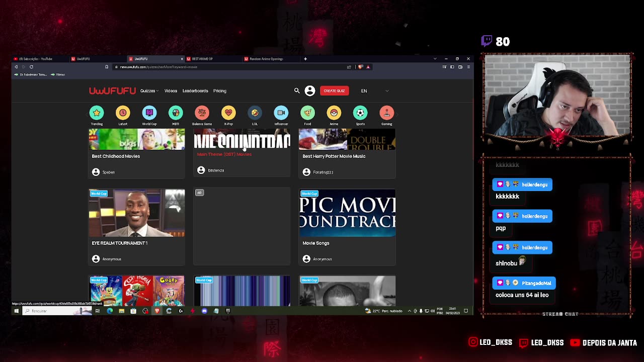Click the browser back arrow

(16, 67)
